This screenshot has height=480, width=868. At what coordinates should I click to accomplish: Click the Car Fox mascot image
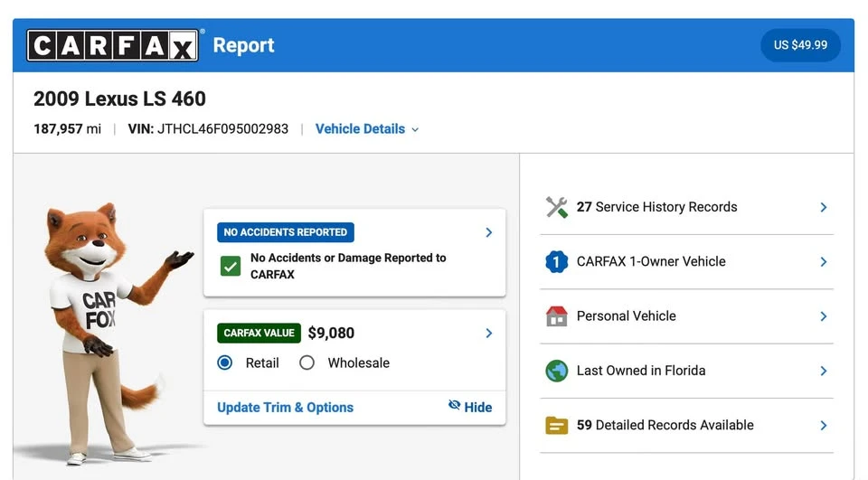pos(105,334)
